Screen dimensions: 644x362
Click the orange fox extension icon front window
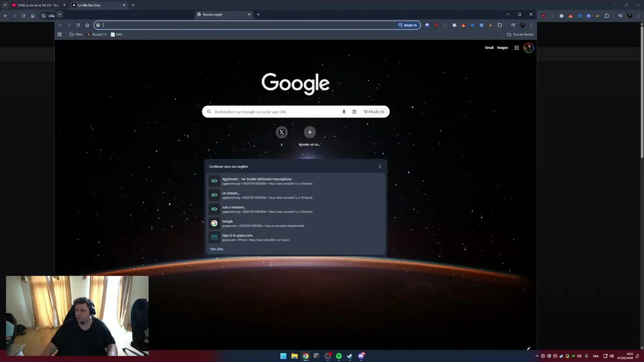pos(463,25)
